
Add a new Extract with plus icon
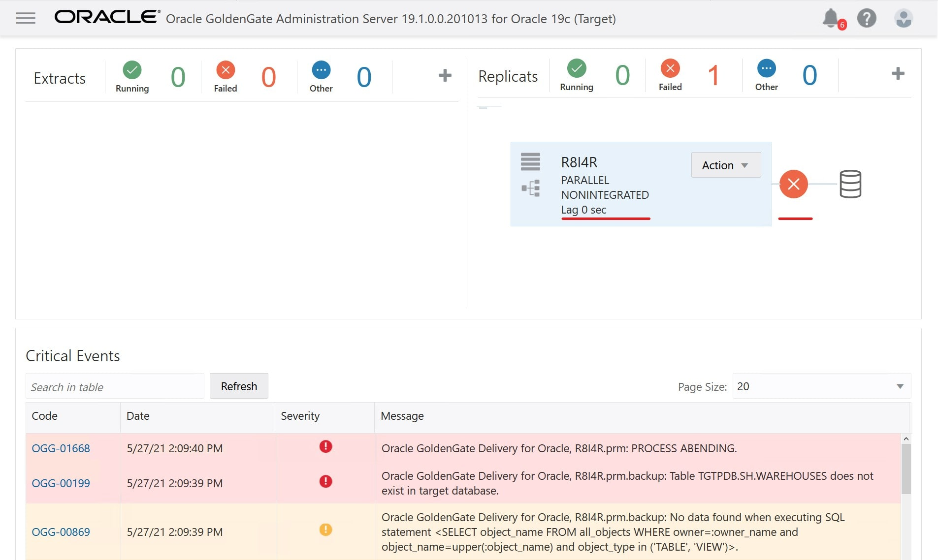click(x=445, y=75)
